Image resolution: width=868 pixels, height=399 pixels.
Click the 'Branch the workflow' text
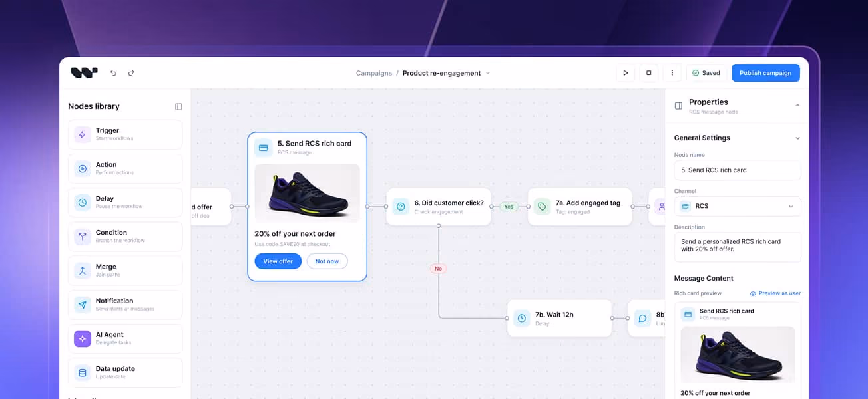pos(120,241)
